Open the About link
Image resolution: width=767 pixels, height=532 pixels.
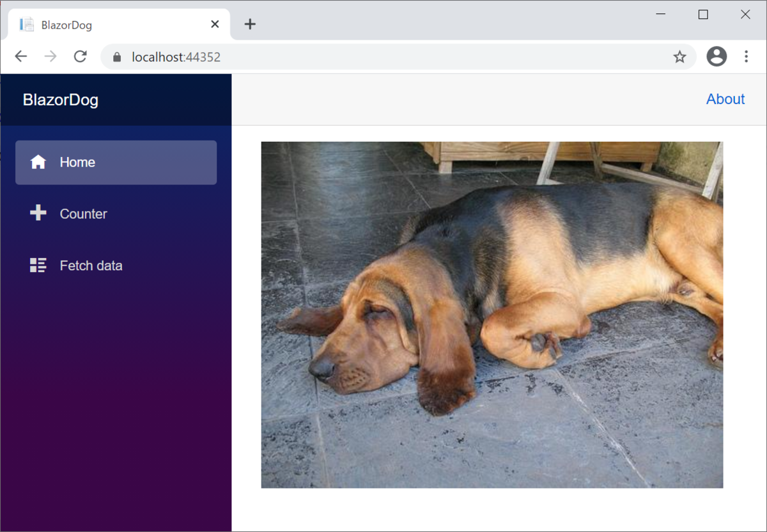[725, 99]
